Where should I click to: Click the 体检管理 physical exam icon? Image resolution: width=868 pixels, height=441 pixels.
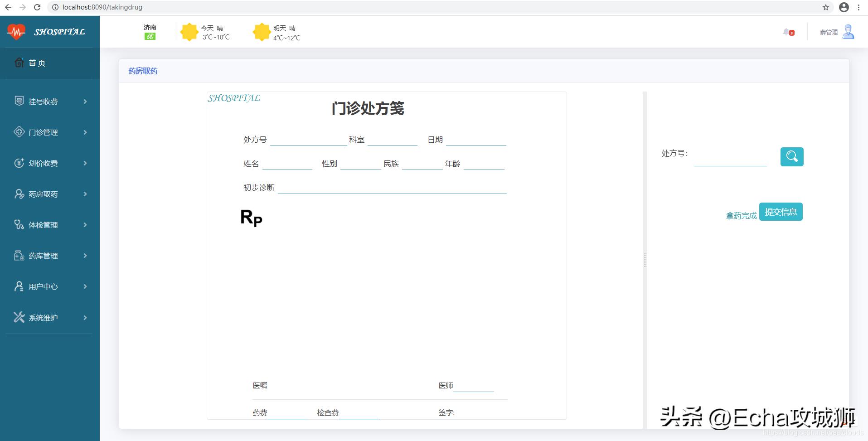(x=19, y=224)
